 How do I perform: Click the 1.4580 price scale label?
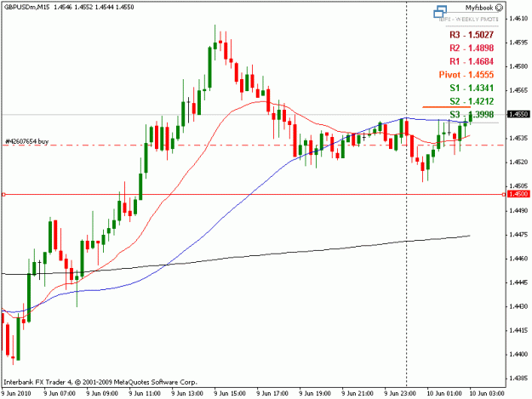518,66
